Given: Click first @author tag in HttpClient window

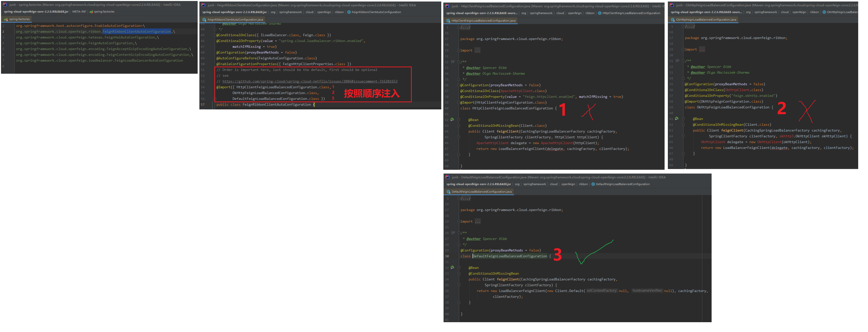Looking at the screenshot, I should tap(473, 68).
